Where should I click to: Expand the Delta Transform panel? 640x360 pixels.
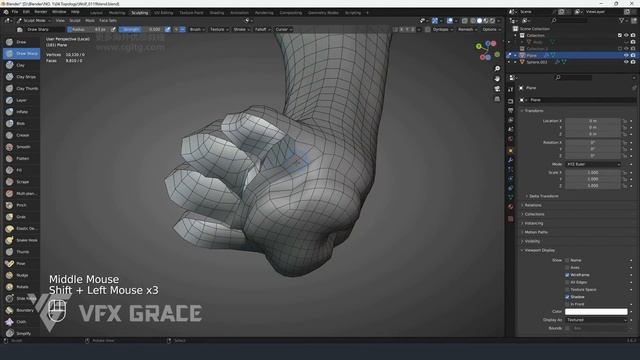coord(543,196)
